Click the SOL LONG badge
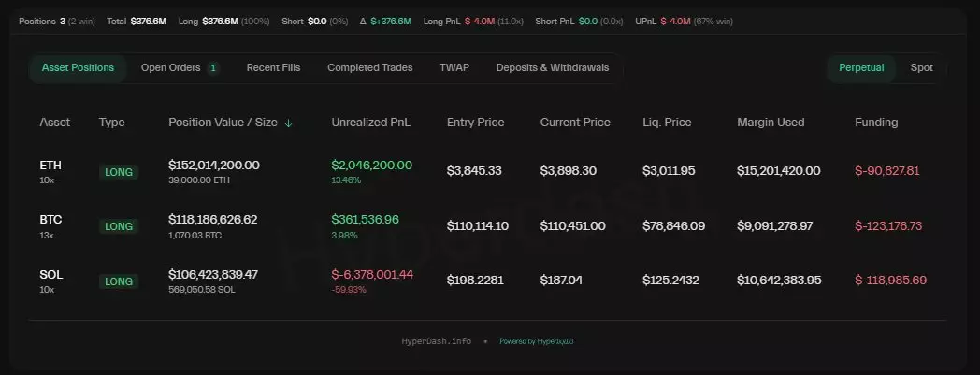Viewport: 980px width, 375px height. pyautogui.click(x=120, y=281)
